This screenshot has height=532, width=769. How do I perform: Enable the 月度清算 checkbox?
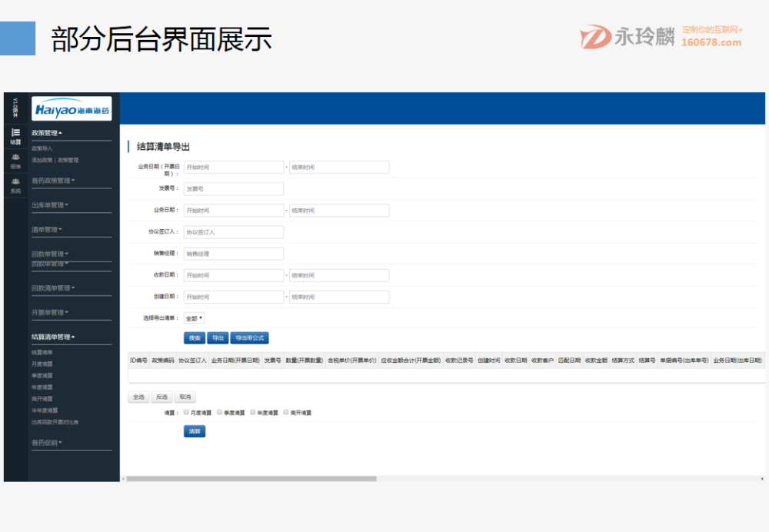(186, 412)
